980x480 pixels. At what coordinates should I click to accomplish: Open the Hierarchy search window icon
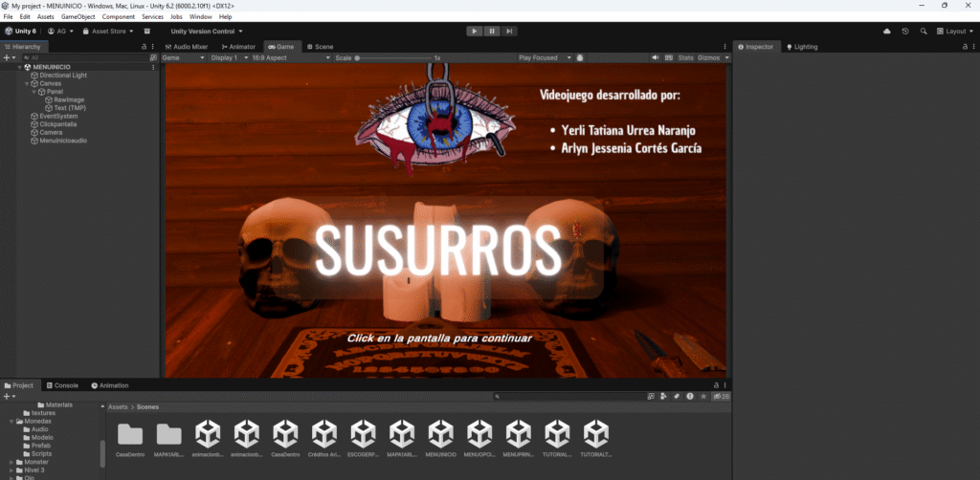point(154,57)
